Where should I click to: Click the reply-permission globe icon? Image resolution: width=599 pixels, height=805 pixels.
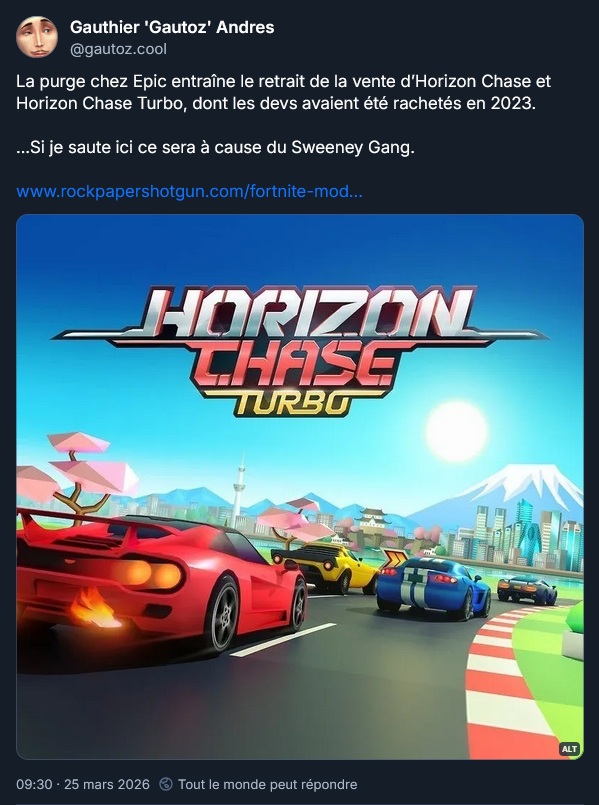[166, 784]
